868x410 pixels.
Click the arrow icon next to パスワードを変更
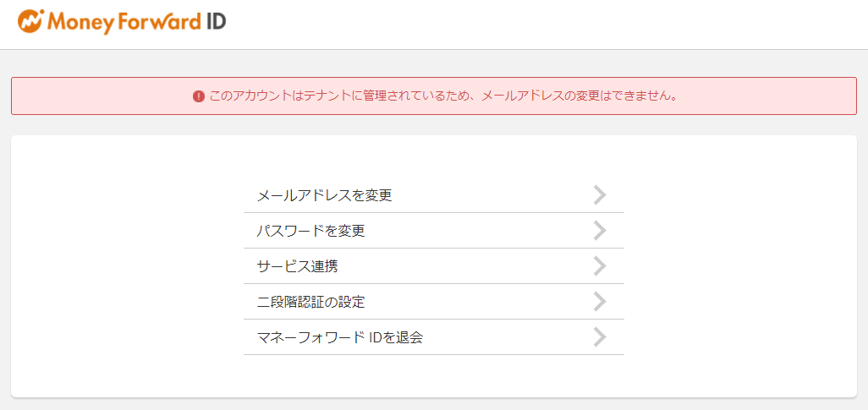[x=600, y=231]
